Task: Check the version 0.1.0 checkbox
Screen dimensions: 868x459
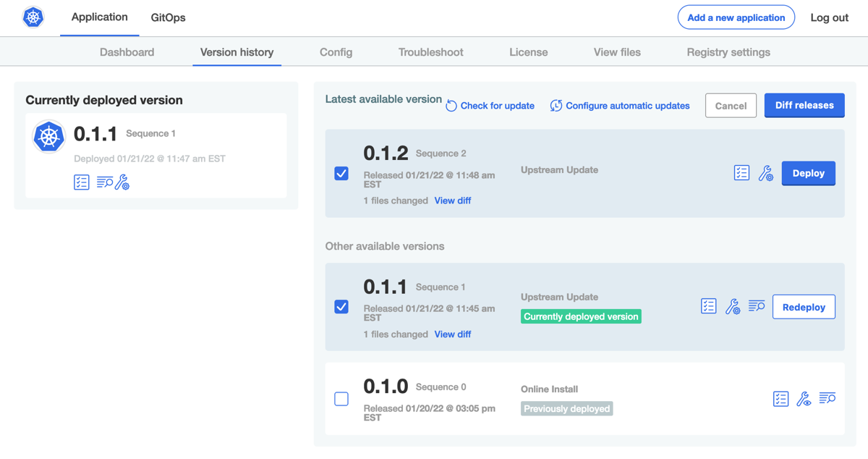Action: [341, 399]
